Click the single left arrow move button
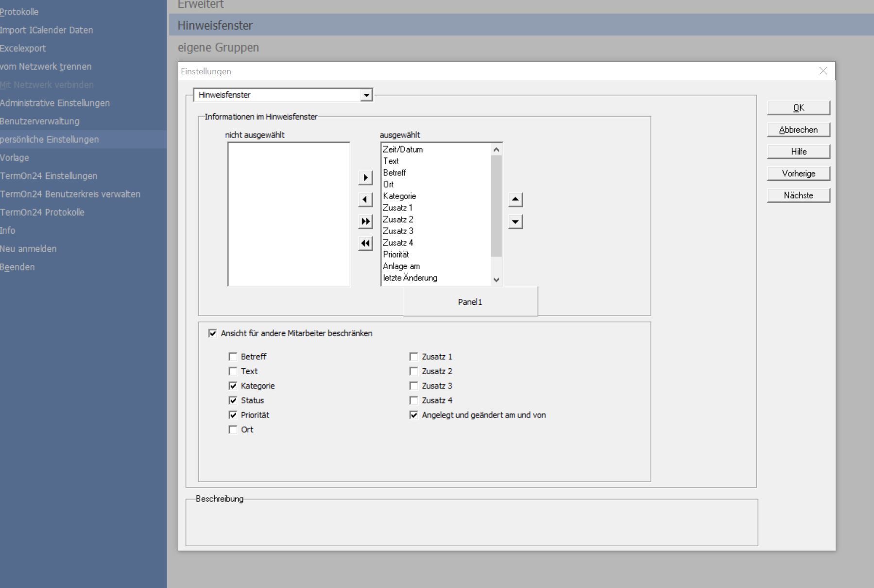Screen dimensions: 874x588 pos(365,200)
